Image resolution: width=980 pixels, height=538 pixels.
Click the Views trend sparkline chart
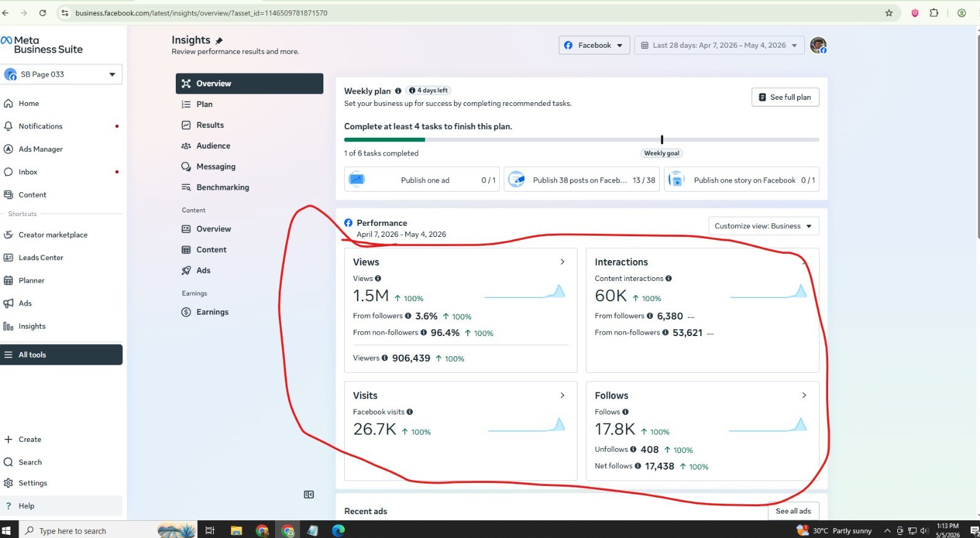(x=525, y=291)
